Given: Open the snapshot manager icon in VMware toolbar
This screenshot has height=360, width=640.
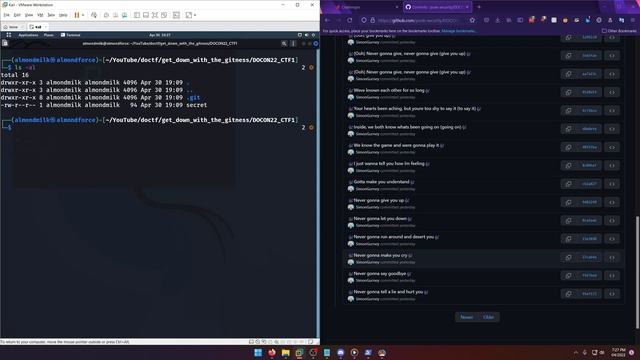Looking at the screenshot, I should (124, 15).
